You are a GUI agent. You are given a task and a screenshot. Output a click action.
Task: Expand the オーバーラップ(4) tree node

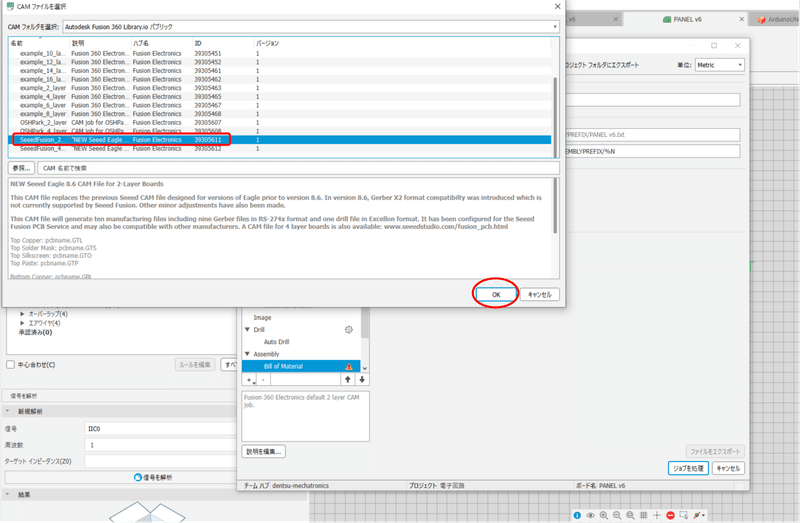click(x=22, y=314)
